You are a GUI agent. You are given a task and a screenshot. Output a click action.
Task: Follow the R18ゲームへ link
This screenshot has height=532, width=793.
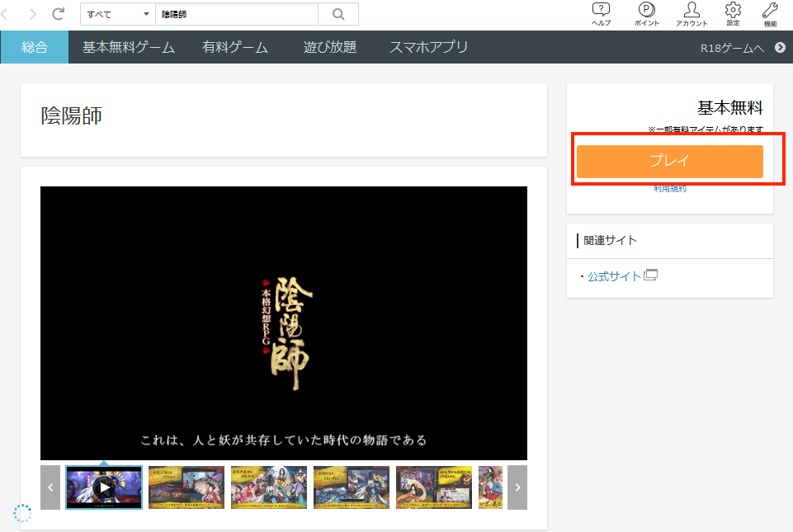732,48
